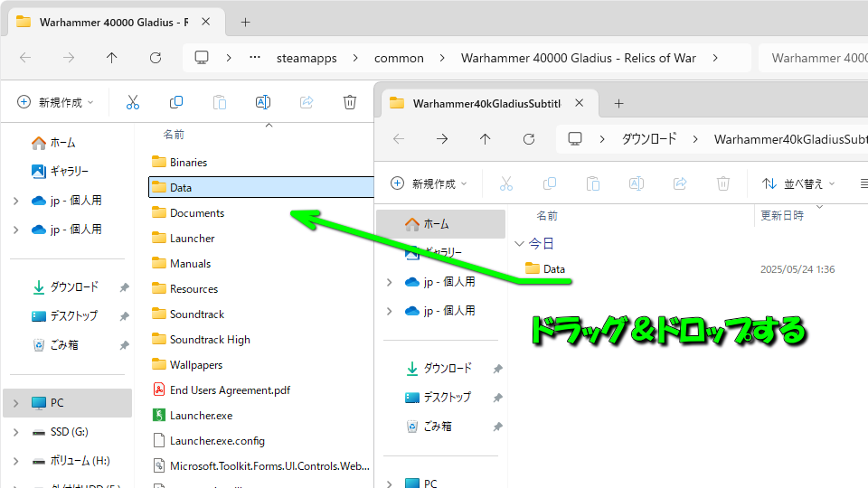Open 新規作成 menu in Gladius window
Screen dimensions: 868x488
tap(55, 102)
